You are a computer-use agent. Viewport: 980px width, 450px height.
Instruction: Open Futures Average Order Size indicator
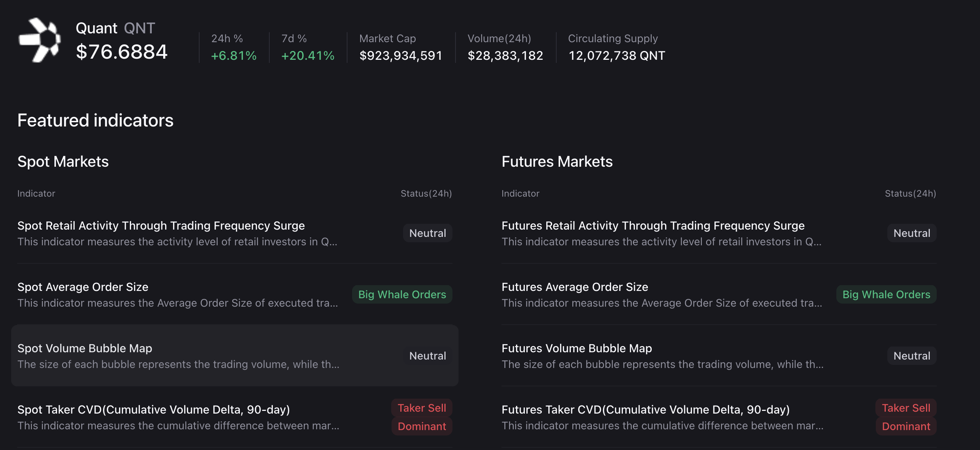pos(575,287)
